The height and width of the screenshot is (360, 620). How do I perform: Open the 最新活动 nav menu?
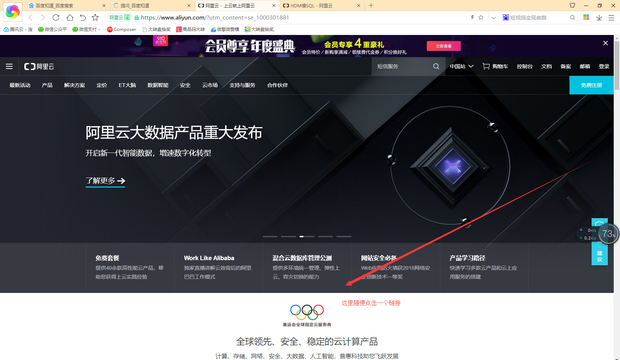20,85
